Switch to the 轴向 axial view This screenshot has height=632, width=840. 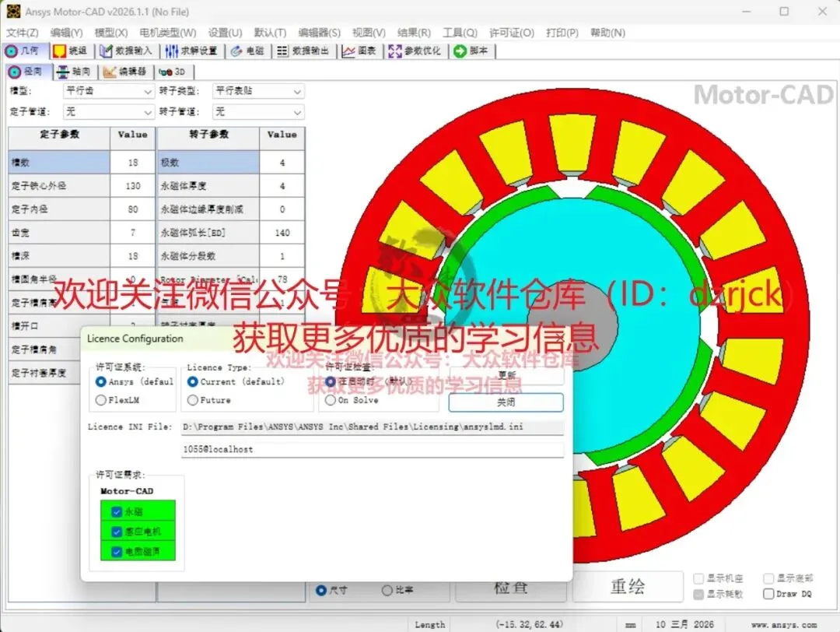point(74,72)
